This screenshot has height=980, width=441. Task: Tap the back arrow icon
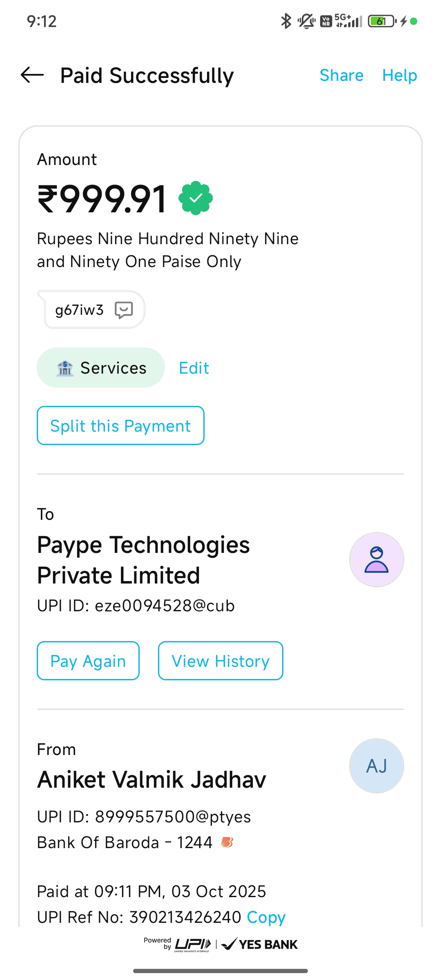32,75
